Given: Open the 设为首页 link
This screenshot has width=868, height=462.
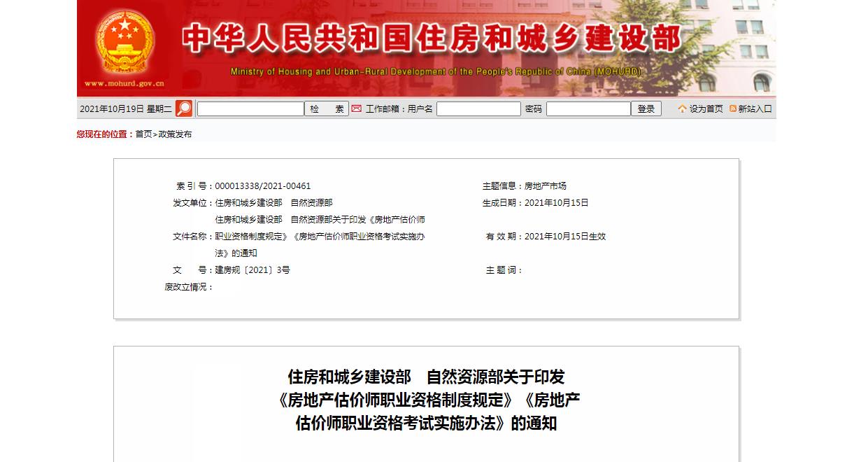Looking at the screenshot, I should tap(706, 109).
